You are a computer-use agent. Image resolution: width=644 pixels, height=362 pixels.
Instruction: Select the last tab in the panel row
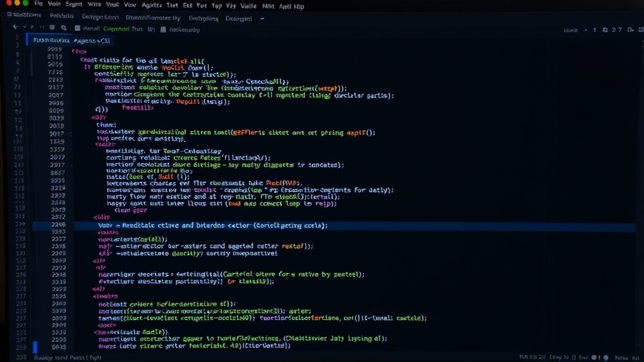238,18
